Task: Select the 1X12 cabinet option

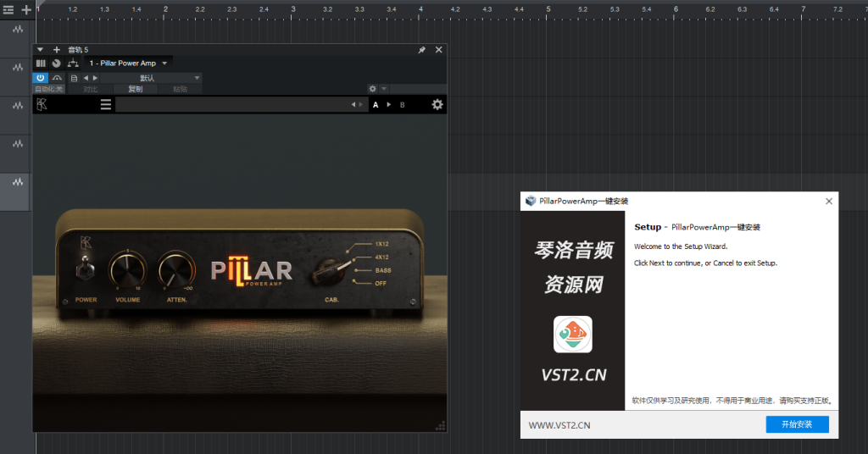Action: click(x=382, y=244)
